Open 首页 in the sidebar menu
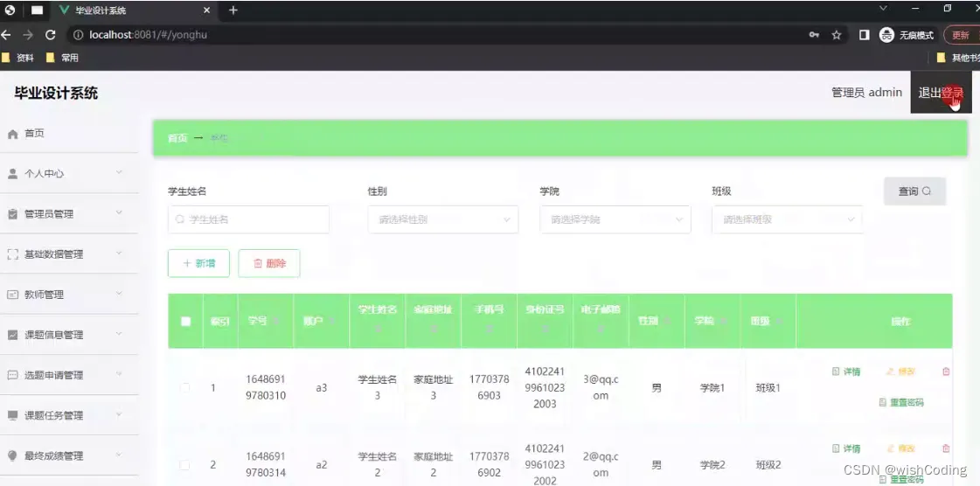 click(69, 134)
